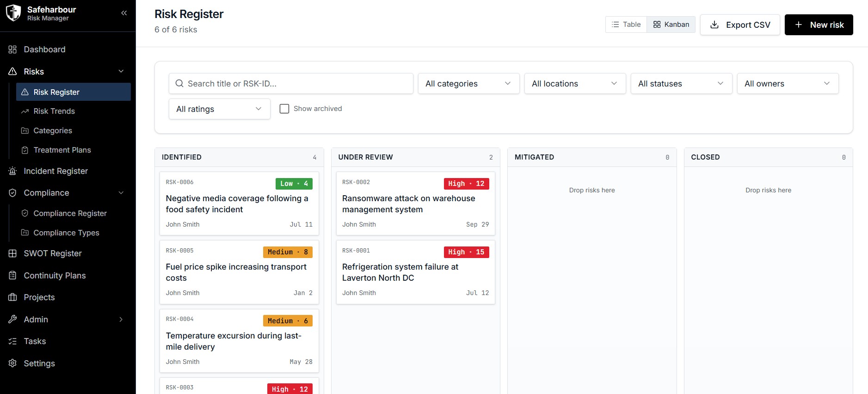Collapse the Risks menu chevron
This screenshot has width=868, height=394.
121,71
